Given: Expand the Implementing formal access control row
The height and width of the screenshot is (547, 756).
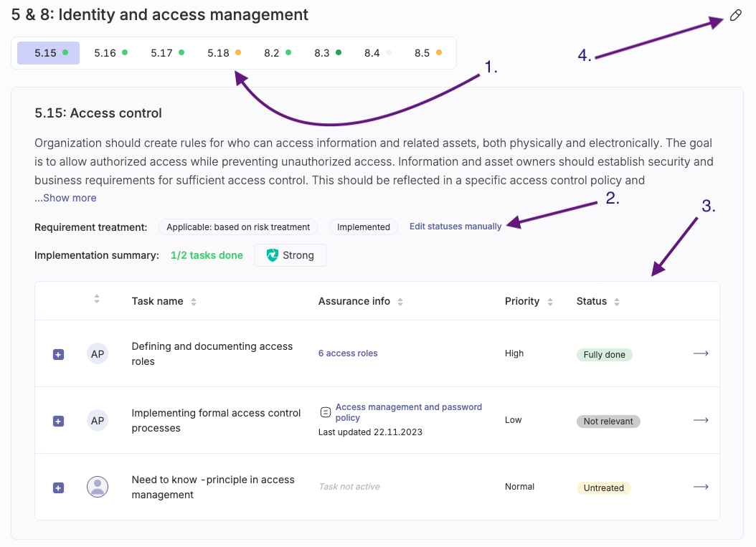Looking at the screenshot, I should pyautogui.click(x=59, y=421).
